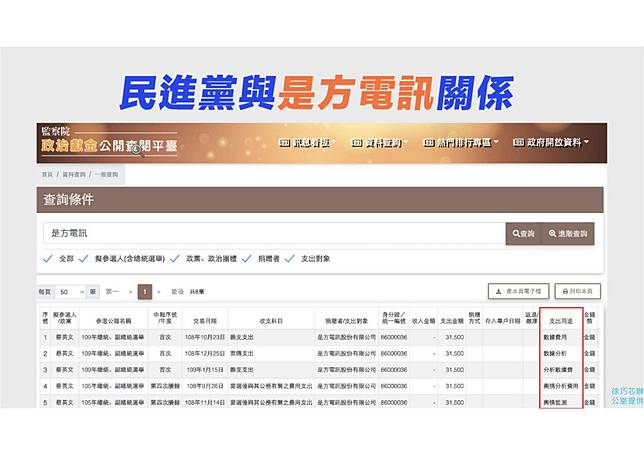Open 資料查詢 in the breadcrumb trail
This screenshot has width=644, height=455.
pyautogui.click(x=74, y=175)
